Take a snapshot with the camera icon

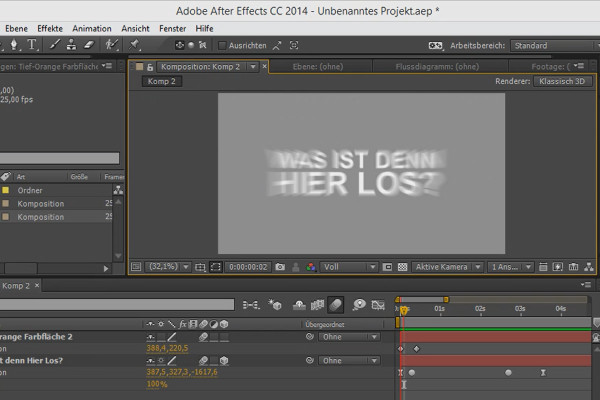(x=280, y=267)
